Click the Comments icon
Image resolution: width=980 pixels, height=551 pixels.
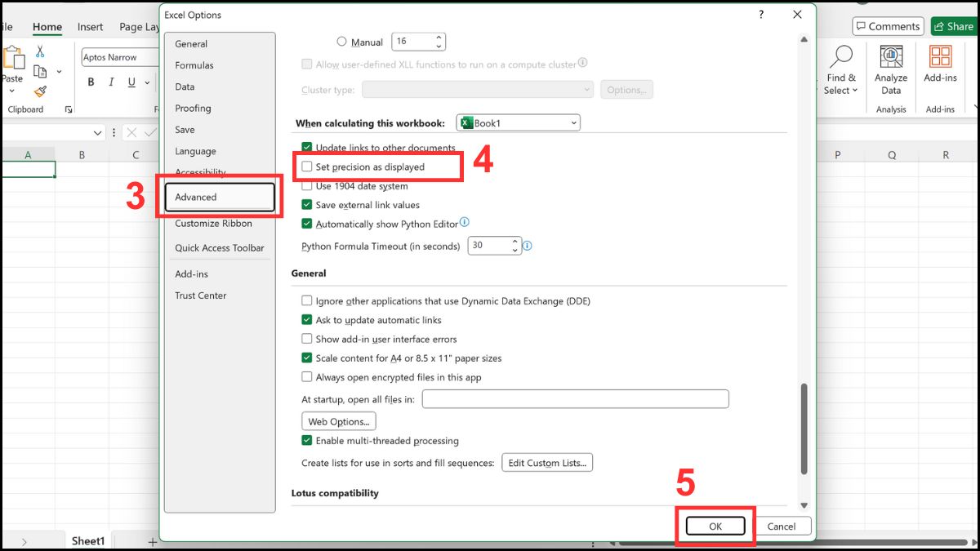[888, 26]
